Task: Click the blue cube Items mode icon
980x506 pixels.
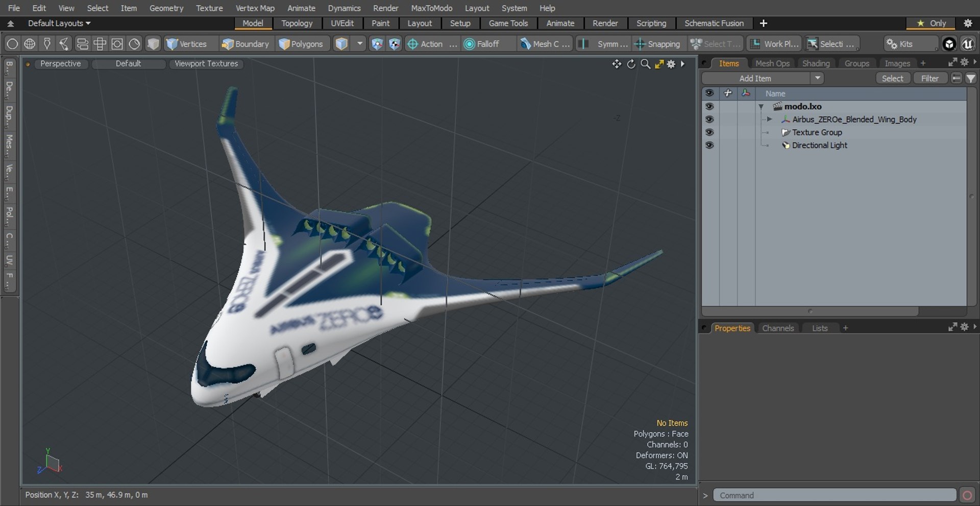Action: (341, 44)
